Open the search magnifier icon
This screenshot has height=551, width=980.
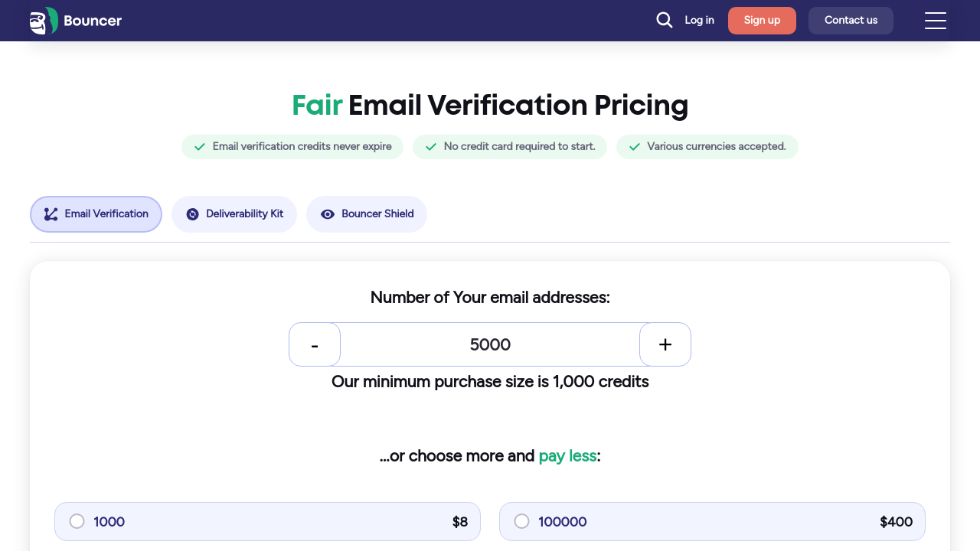(665, 20)
